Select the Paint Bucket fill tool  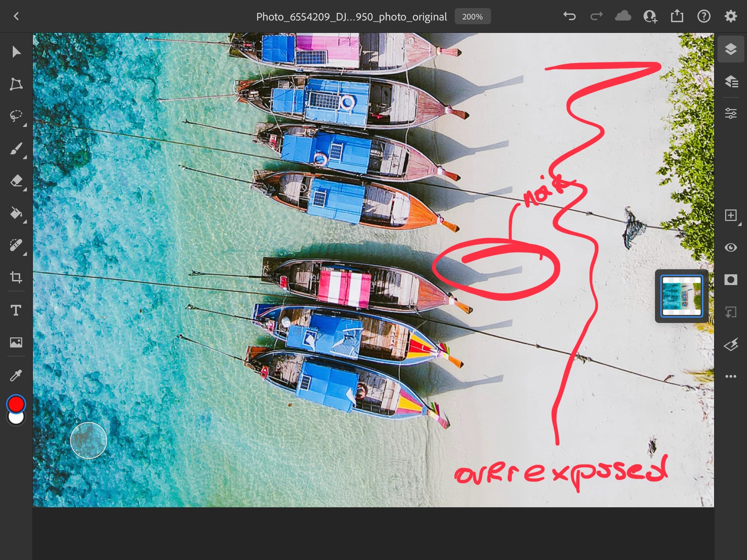point(16,213)
